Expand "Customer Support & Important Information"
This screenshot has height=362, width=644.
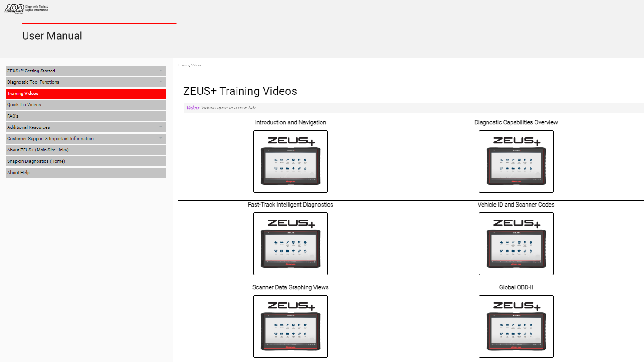[x=85, y=138]
